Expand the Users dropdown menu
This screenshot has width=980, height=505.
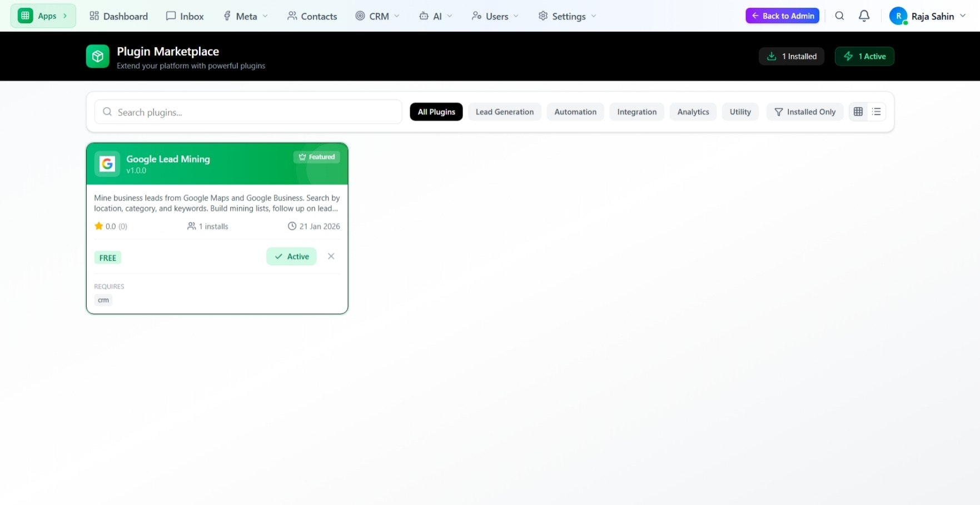495,16
